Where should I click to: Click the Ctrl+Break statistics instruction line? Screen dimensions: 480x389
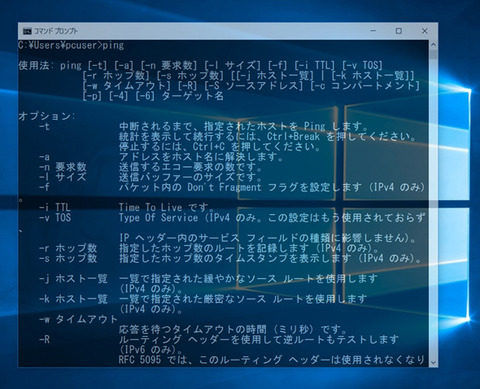[x=268, y=136]
